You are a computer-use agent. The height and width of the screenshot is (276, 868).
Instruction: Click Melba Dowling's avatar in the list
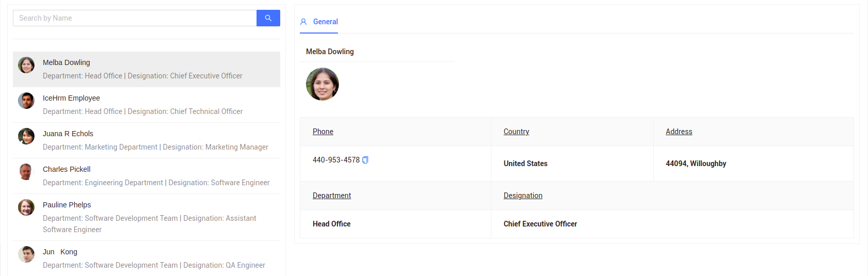point(26,65)
